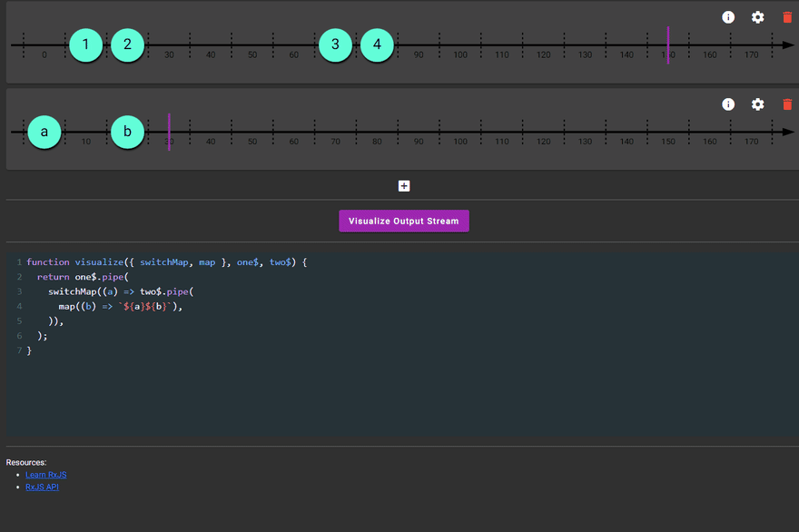799x532 pixels.
Task: Click tick label 100 on the first stream
Action: [460, 54]
